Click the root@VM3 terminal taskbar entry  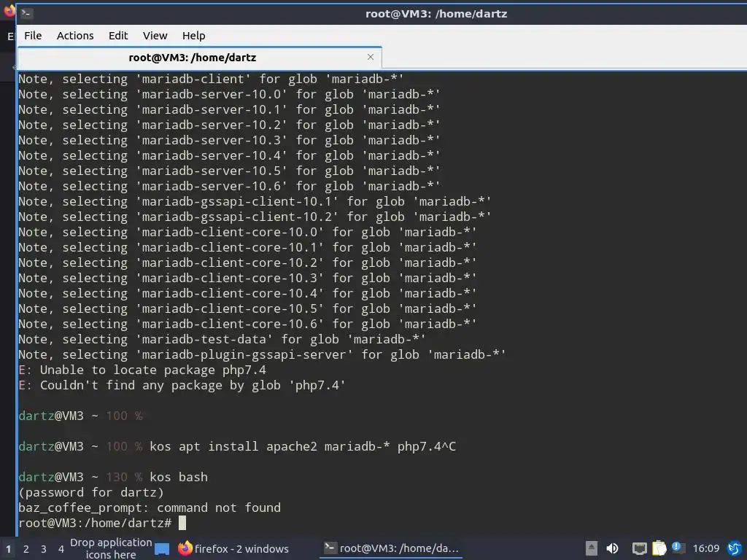pyautogui.click(x=392, y=548)
